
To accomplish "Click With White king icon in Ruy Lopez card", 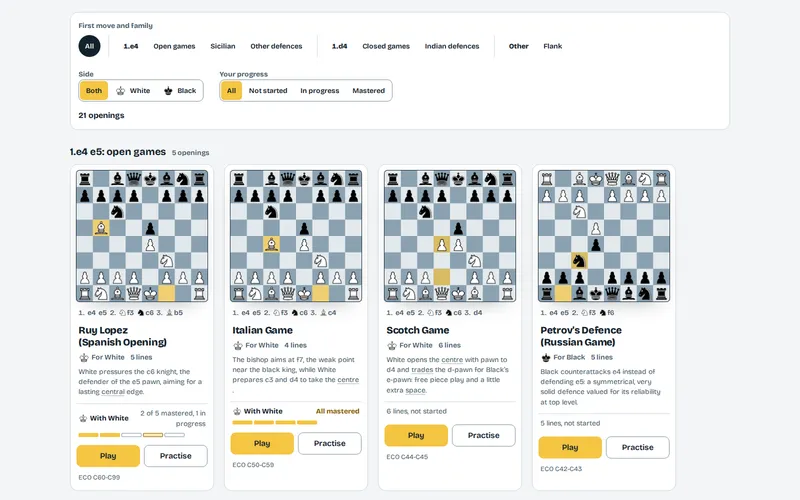I will point(83,418).
